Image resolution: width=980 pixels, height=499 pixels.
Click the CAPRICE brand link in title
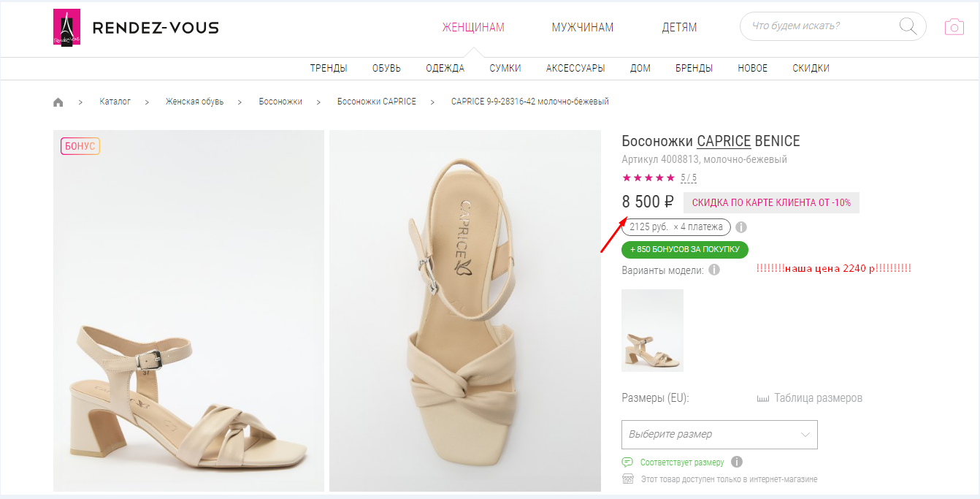point(724,141)
